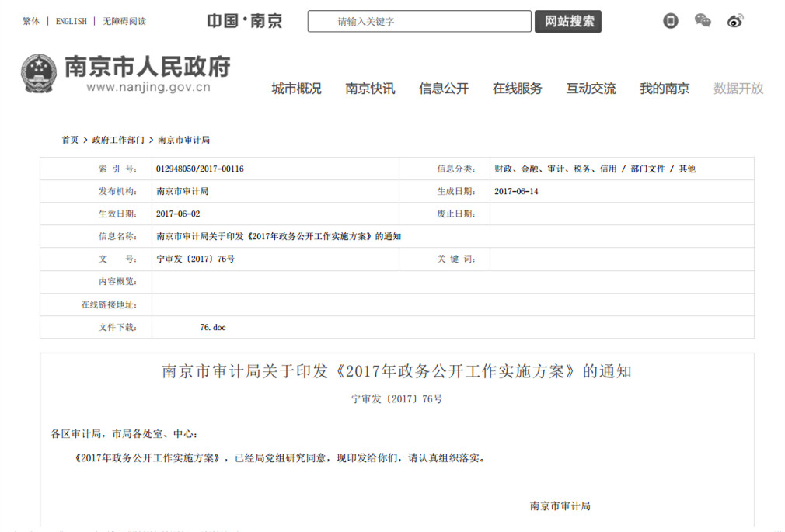Open 我的南京 navigation item

click(x=665, y=89)
